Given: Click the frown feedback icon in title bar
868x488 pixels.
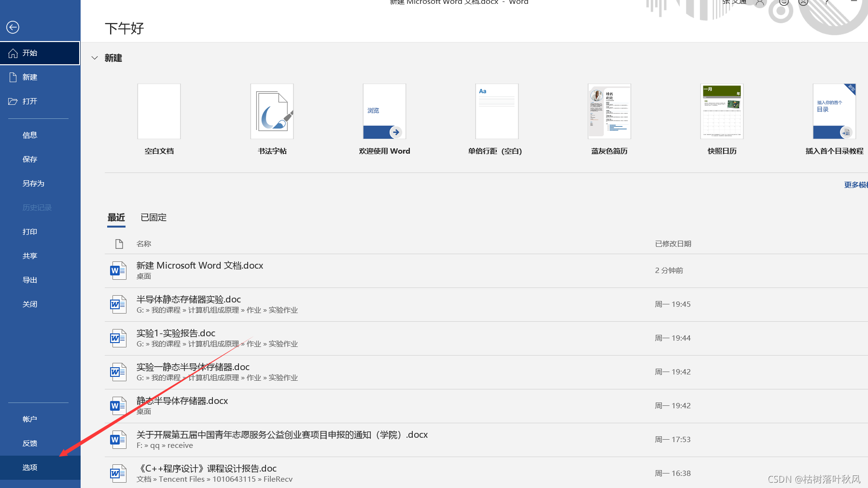Looking at the screenshot, I should pos(803,2).
